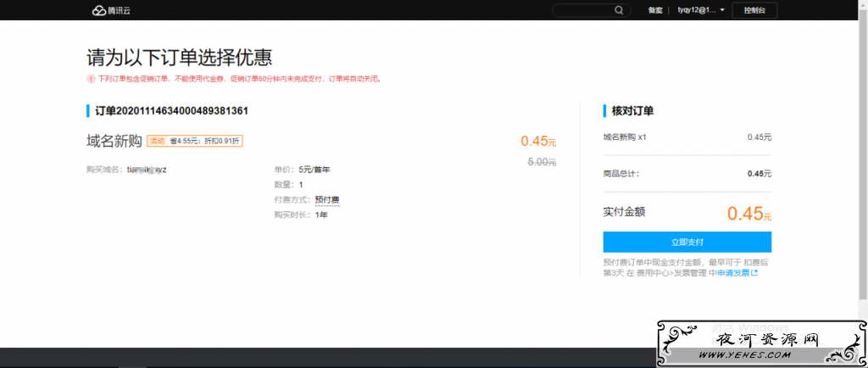Click the red warning exclamation icon
The width and height of the screenshot is (868, 368).
tap(91, 79)
